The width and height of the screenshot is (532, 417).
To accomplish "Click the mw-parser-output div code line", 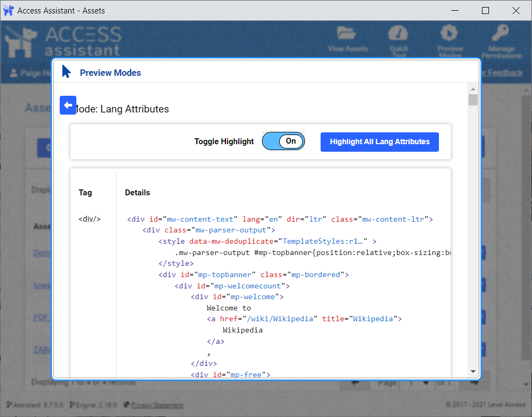I will click(209, 230).
